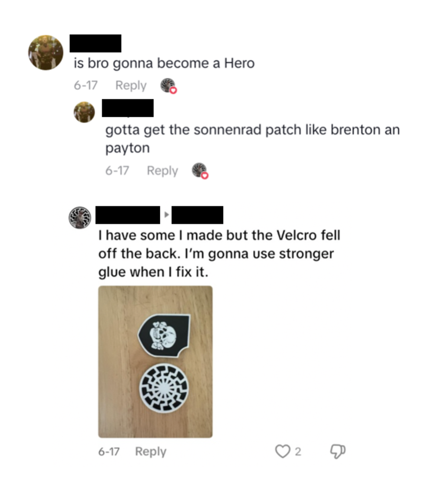The height and width of the screenshot is (494, 448).
Task: Open the small avatar beside the sonnenrad patch comment
Action: pos(84,112)
